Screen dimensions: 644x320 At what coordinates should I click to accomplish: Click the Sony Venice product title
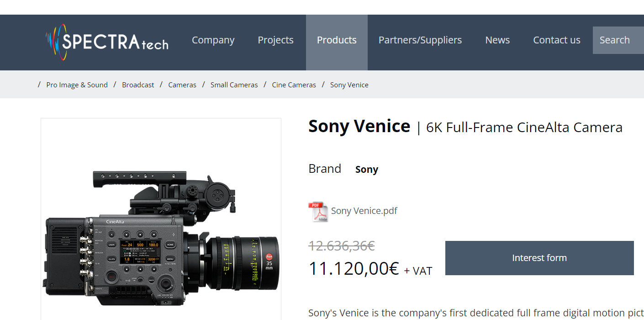coord(359,126)
